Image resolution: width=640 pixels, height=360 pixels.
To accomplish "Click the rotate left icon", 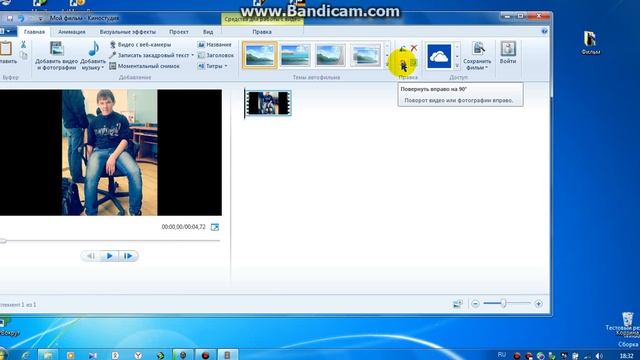I will [x=403, y=48].
